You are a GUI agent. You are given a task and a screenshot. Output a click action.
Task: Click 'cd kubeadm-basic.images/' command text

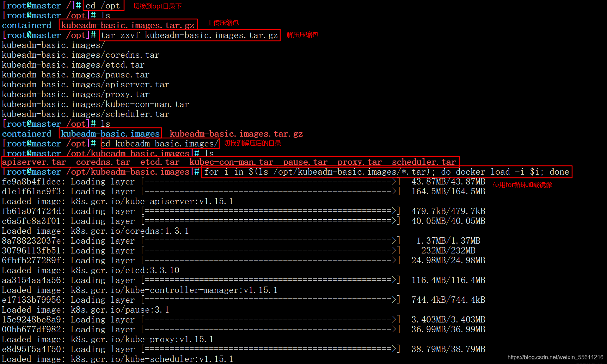click(x=160, y=144)
